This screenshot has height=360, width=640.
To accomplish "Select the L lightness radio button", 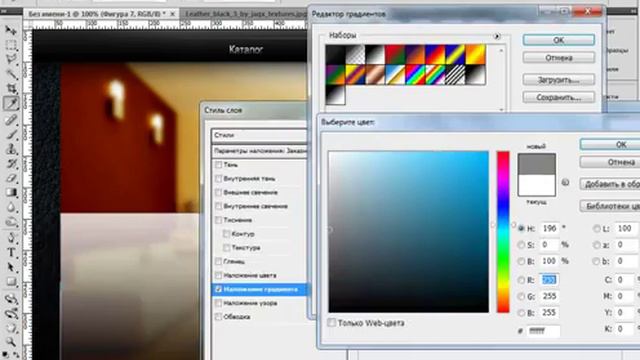I will pyautogui.click(x=597, y=229).
